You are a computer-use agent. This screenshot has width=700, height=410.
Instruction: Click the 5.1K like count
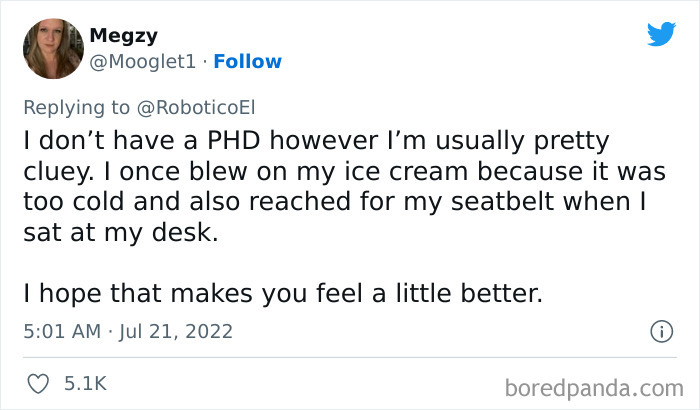[x=85, y=382]
